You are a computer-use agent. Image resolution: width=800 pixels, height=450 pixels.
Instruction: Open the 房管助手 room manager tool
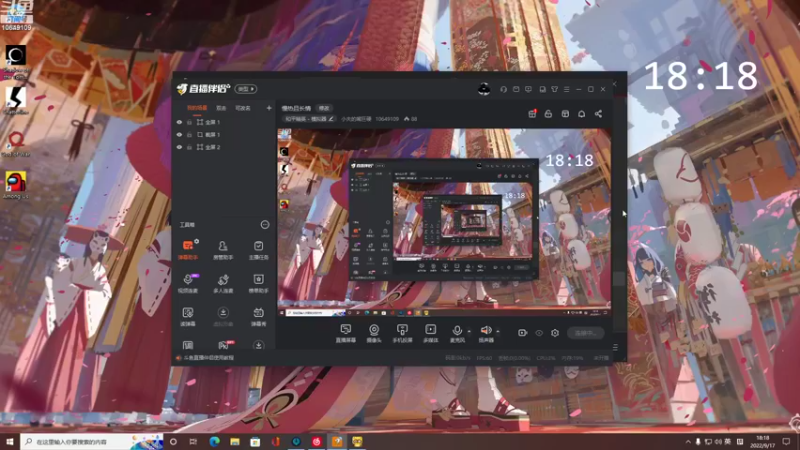pyautogui.click(x=223, y=250)
